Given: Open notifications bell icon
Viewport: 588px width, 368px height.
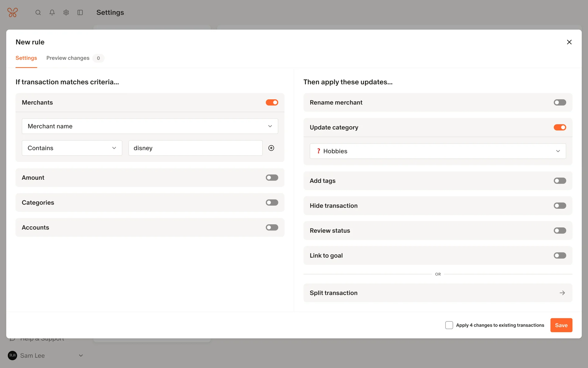Looking at the screenshot, I should point(52,13).
